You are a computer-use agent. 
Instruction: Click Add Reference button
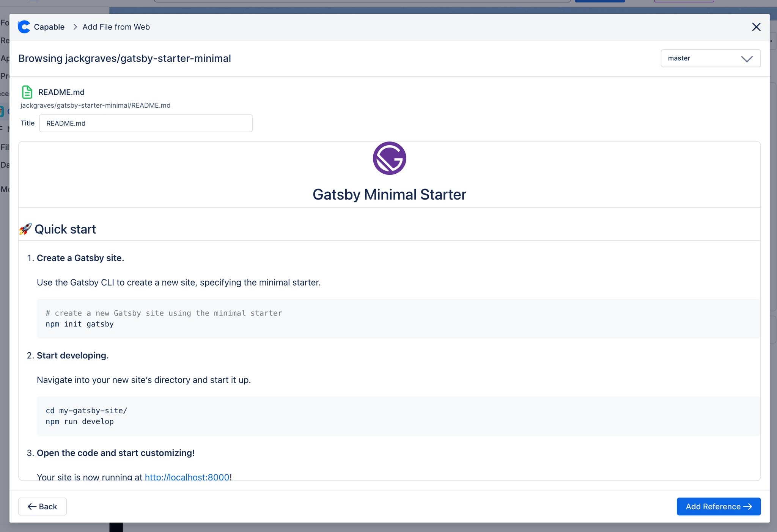[x=719, y=507]
